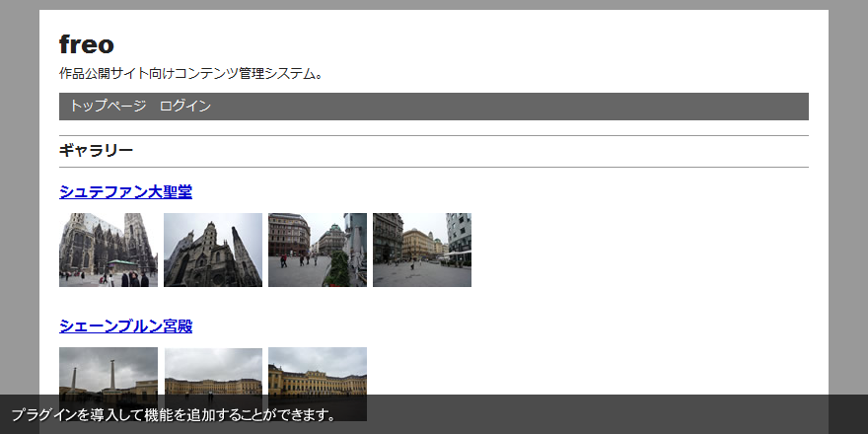Click empty area of gray navigation bar
The width and height of the screenshot is (868, 434).
point(513,107)
